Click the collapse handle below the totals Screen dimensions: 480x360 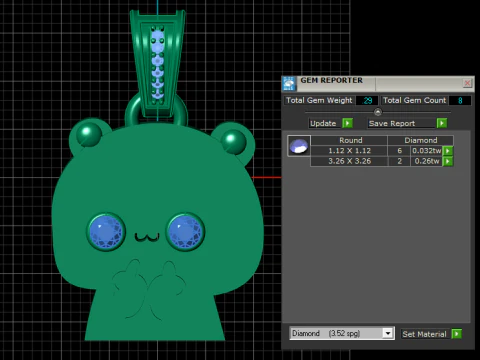coord(378,112)
